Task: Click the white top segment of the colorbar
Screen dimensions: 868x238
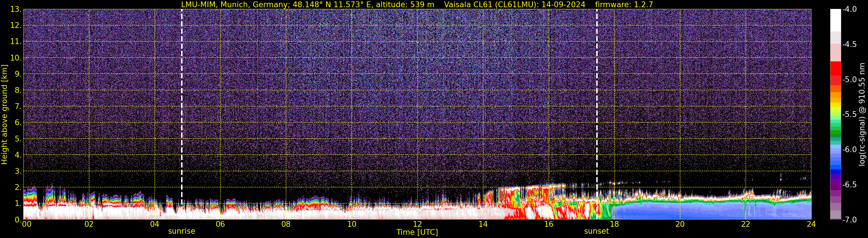Action: pyautogui.click(x=836, y=20)
